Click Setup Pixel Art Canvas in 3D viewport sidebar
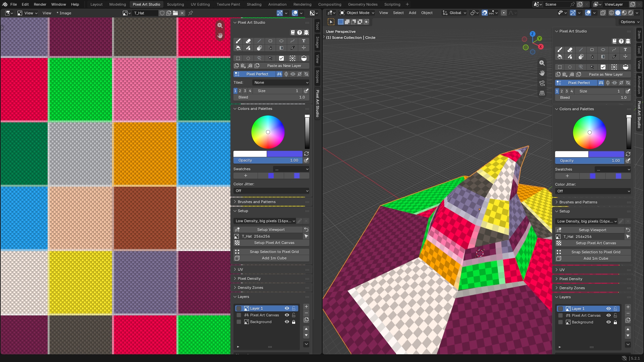 point(593,243)
